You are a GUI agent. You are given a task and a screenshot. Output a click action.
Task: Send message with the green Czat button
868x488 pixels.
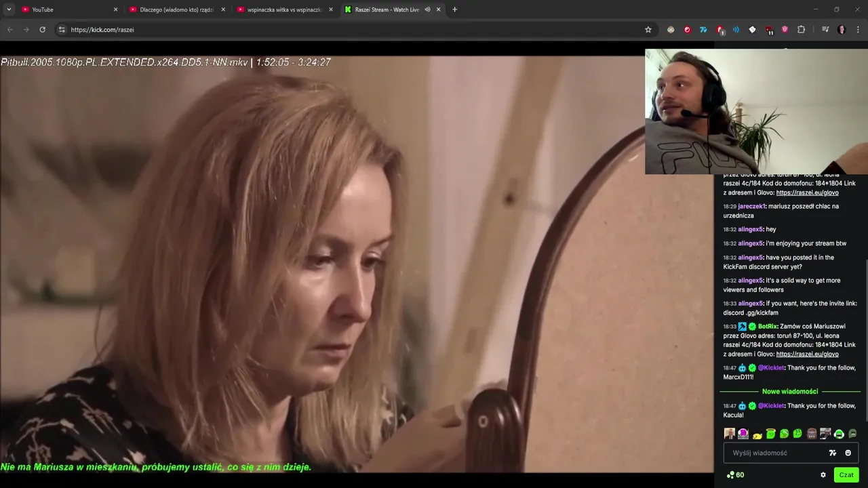(x=846, y=475)
